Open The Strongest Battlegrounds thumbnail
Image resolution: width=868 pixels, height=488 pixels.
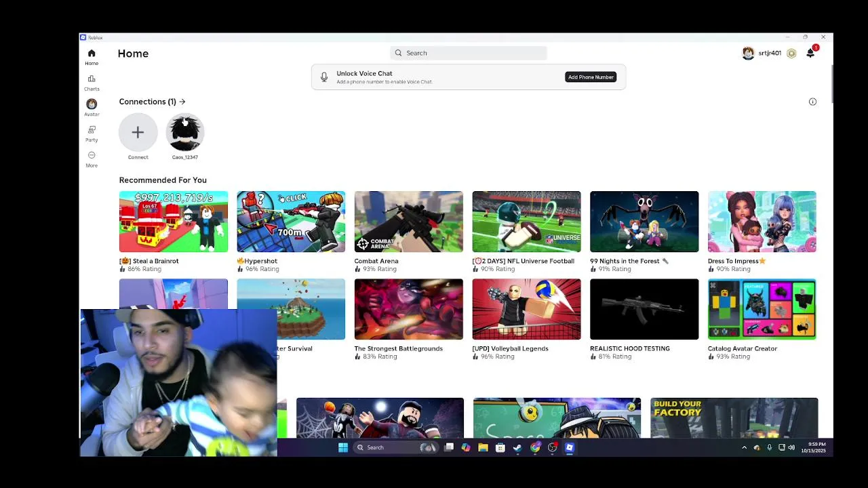409,309
